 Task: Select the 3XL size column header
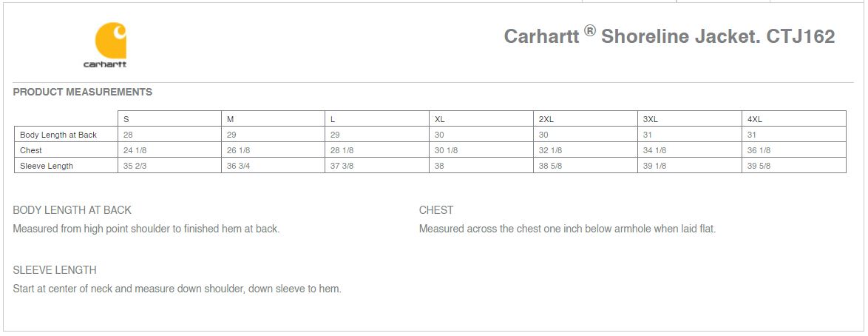[690, 118]
